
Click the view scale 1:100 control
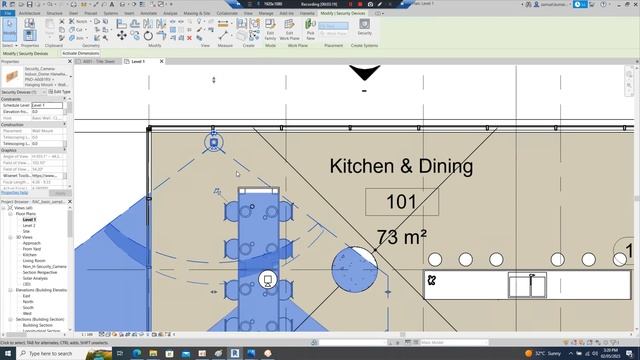87,334
